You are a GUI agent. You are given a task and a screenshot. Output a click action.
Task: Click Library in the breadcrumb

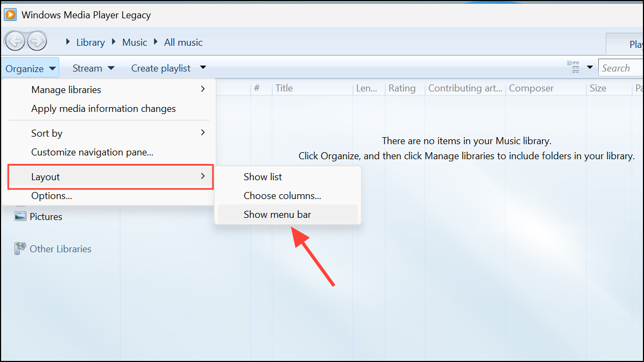pyautogui.click(x=90, y=42)
